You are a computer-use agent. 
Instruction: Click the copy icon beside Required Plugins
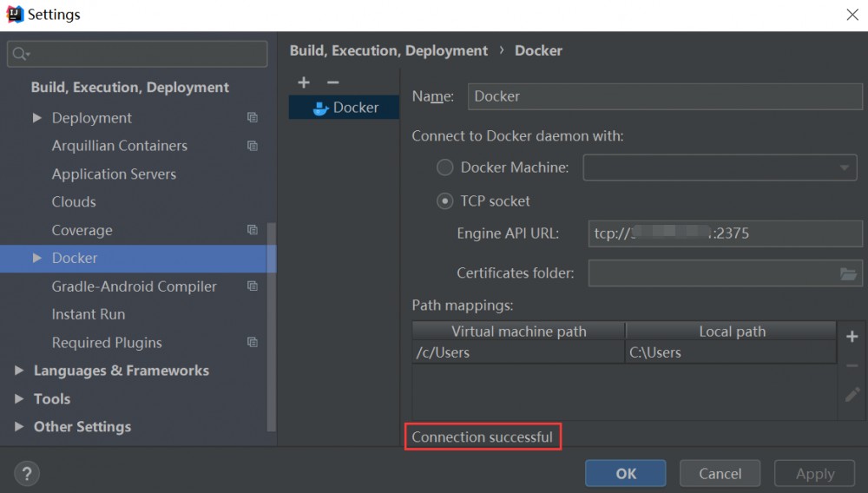(x=253, y=342)
